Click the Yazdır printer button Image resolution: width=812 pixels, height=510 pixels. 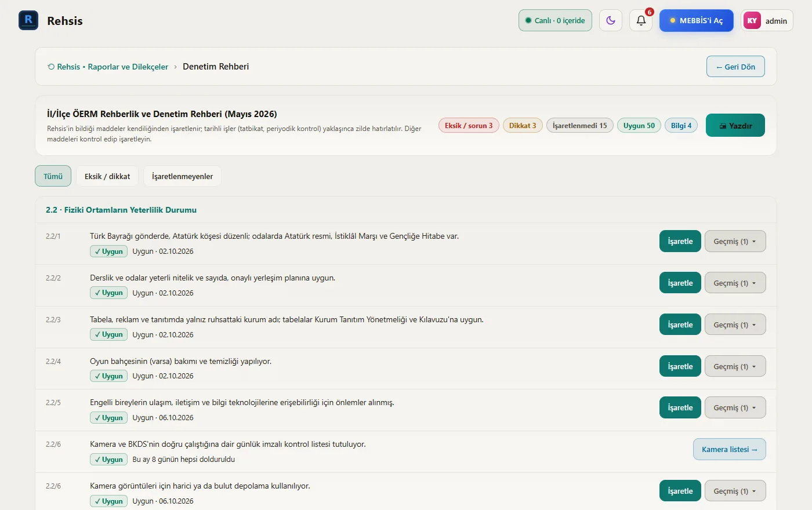click(735, 125)
